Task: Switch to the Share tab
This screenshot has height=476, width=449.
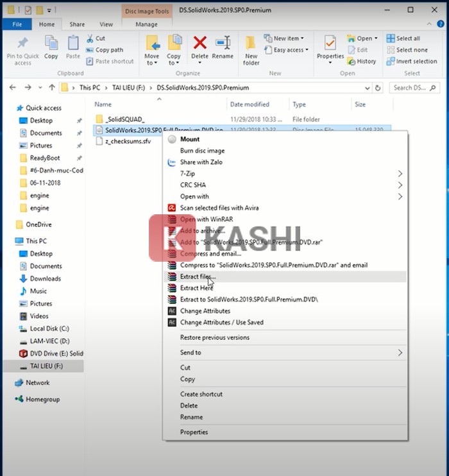Action: pos(77,24)
